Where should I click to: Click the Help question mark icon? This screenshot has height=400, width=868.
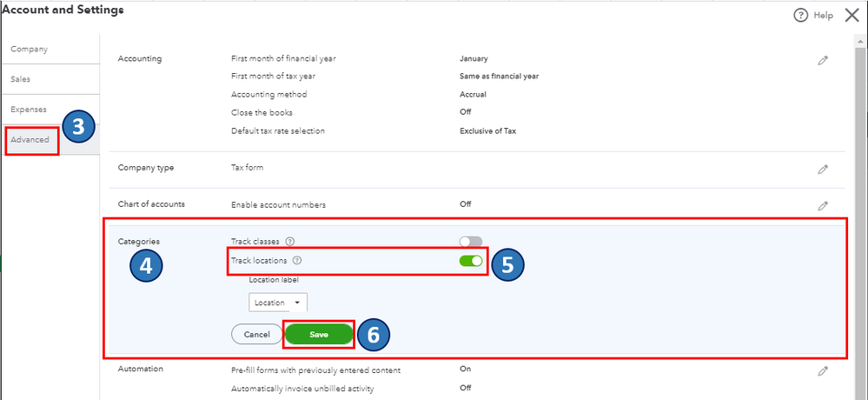click(x=800, y=16)
